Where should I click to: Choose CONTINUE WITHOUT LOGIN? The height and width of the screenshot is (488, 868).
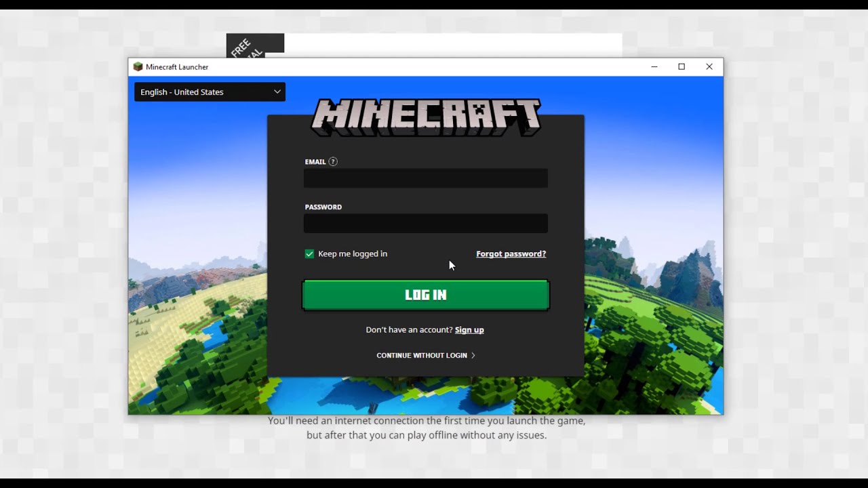426,355
